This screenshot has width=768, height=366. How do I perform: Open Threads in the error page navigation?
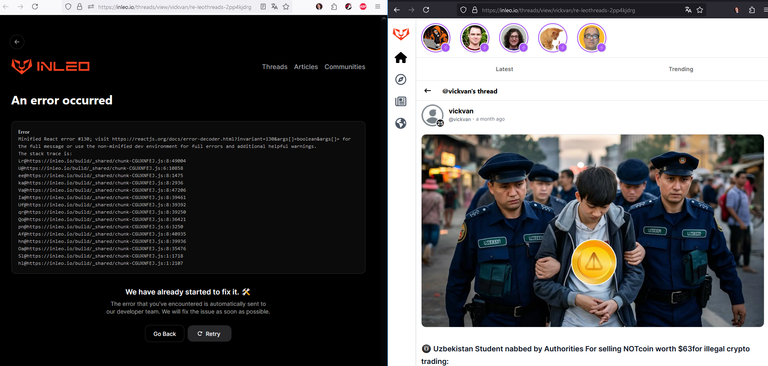click(274, 67)
